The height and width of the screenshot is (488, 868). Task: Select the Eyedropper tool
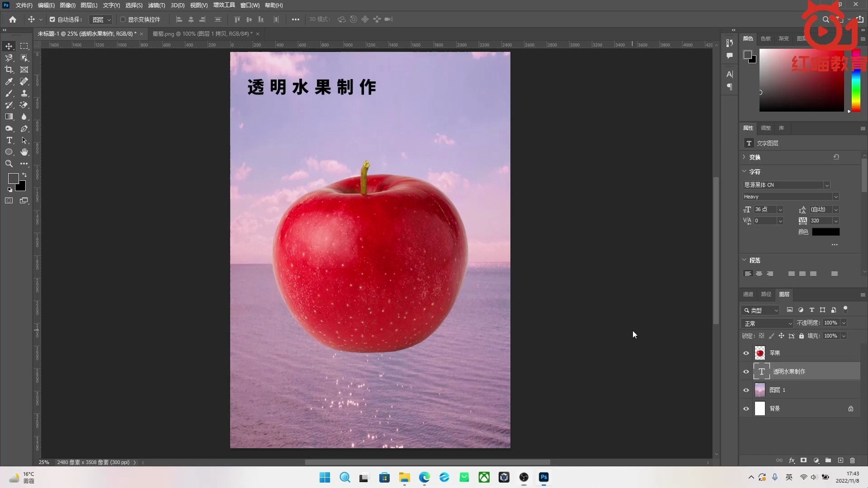[9, 82]
